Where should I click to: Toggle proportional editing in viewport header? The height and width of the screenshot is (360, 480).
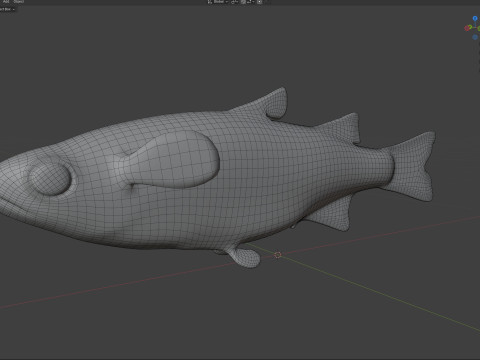pyautogui.click(x=259, y=2)
